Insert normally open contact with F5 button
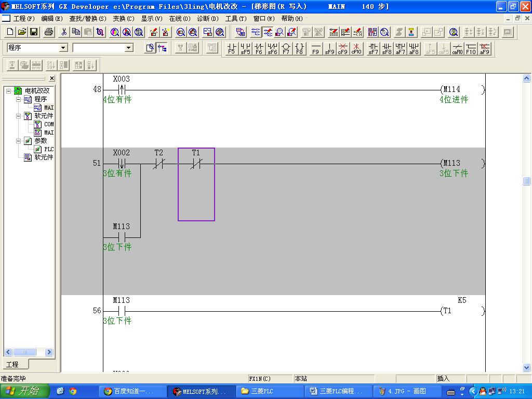 click(231, 49)
